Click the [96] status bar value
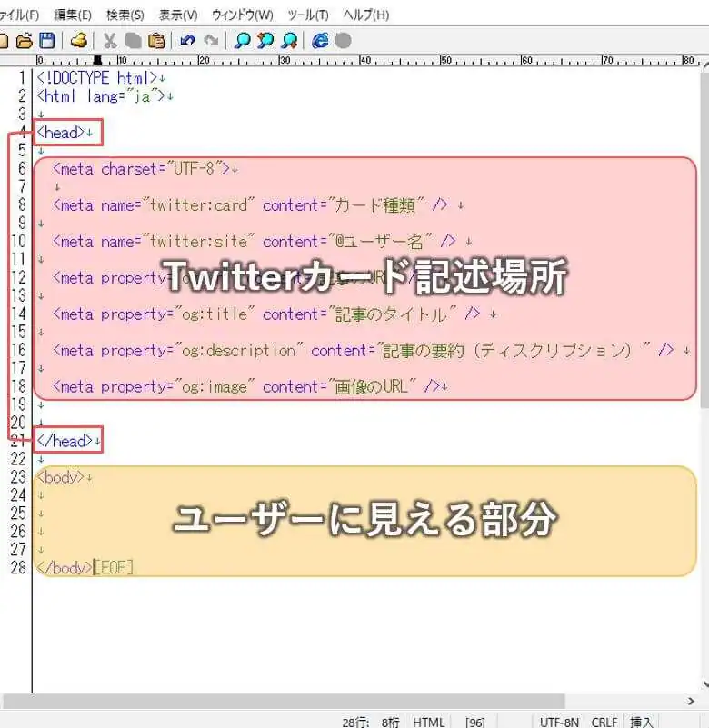The image size is (709, 728). pyautogui.click(x=474, y=722)
